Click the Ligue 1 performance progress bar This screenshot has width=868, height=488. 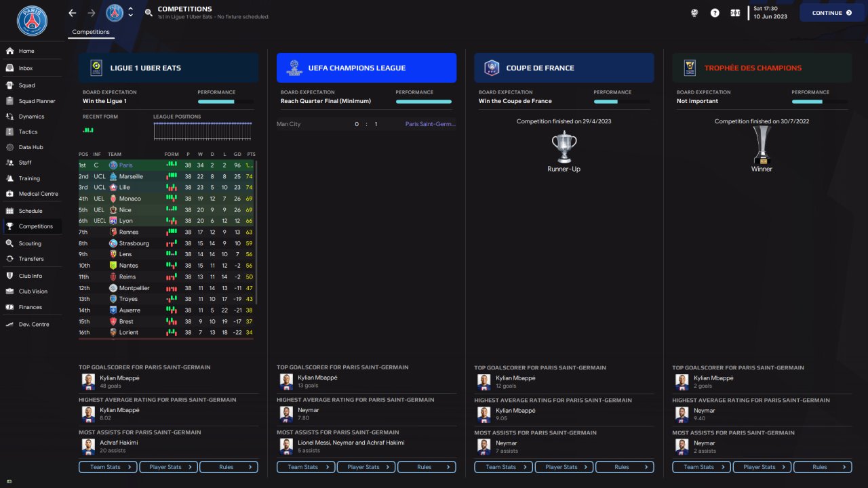[x=226, y=102]
